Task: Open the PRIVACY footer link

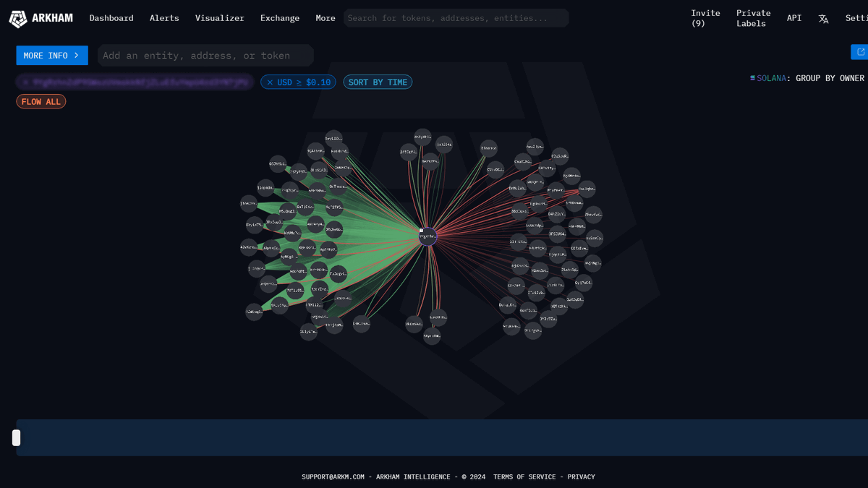Action: tap(581, 477)
